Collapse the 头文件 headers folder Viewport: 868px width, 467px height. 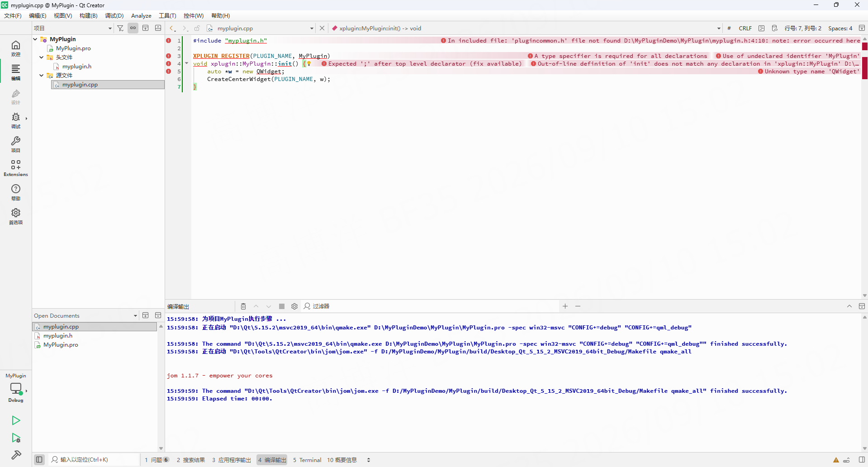coord(42,57)
